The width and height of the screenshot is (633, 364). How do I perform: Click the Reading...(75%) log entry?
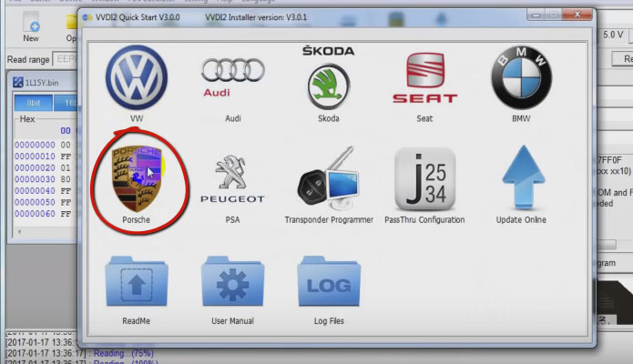coord(123,353)
